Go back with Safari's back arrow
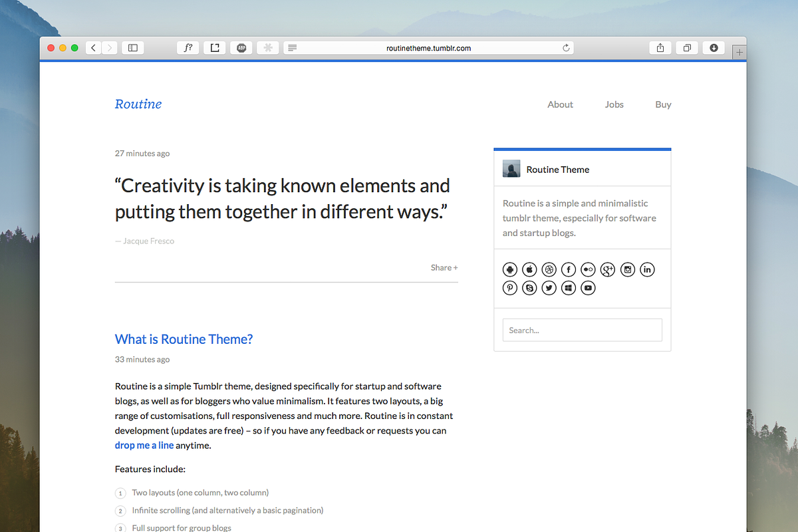This screenshot has width=798, height=532. point(94,48)
